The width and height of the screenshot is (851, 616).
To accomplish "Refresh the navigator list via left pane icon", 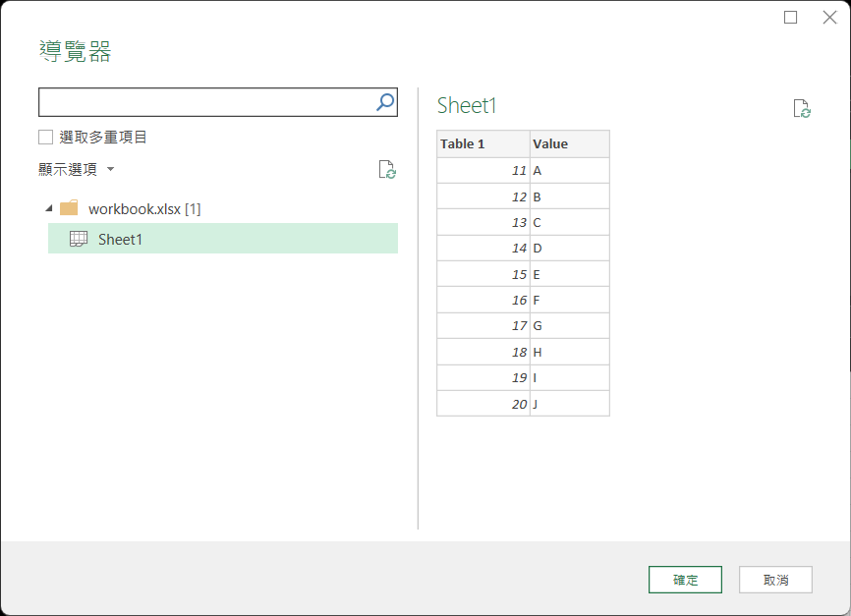I will pos(387,170).
